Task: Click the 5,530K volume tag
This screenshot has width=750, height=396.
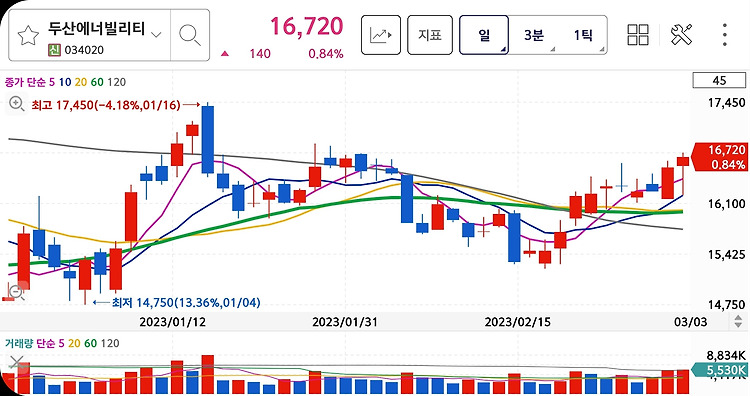Action: coord(720,370)
